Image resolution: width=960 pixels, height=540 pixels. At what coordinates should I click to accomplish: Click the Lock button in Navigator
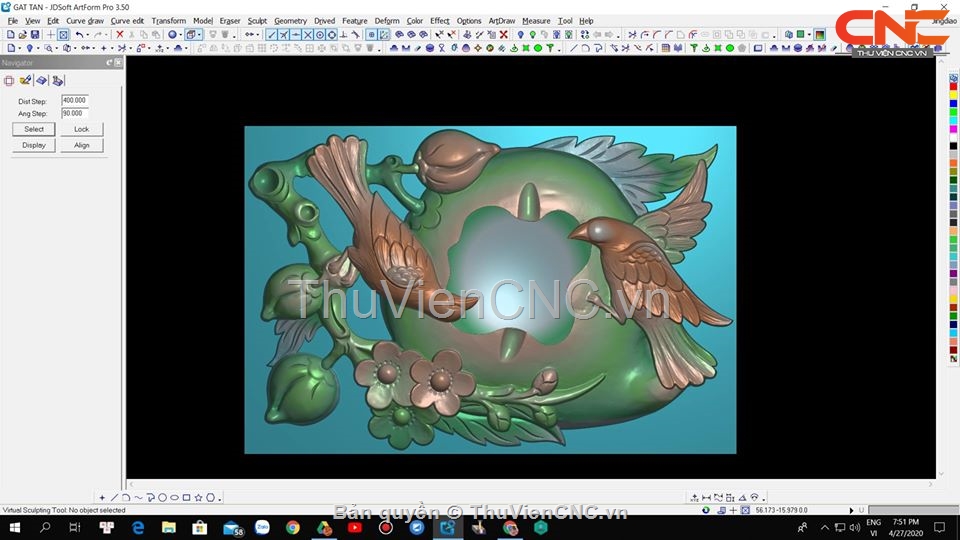coord(81,129)
